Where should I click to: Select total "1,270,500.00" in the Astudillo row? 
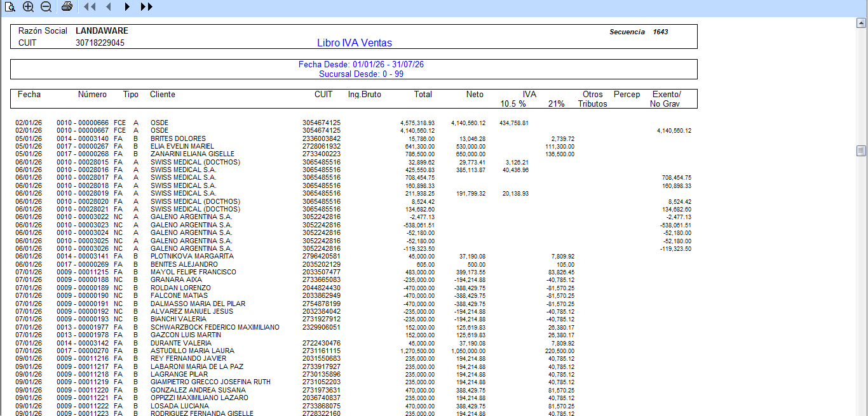point(417,351)
